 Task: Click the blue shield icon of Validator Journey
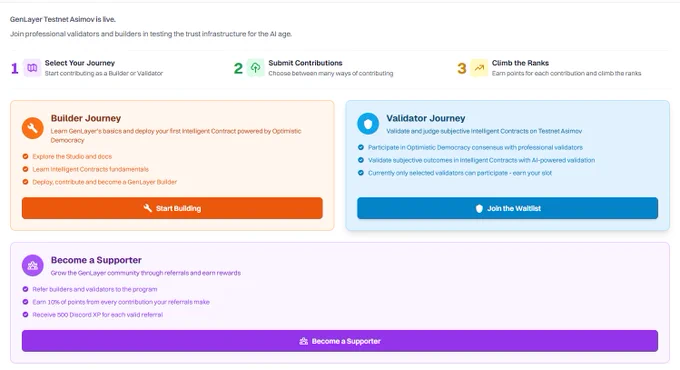(368, 124)
